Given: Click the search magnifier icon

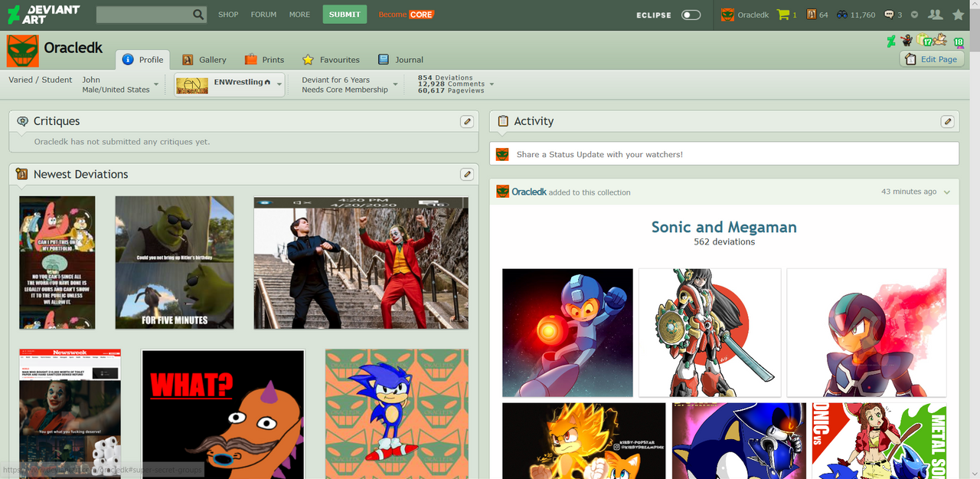Looking at the screenshot, I should [x=198, y=15].
